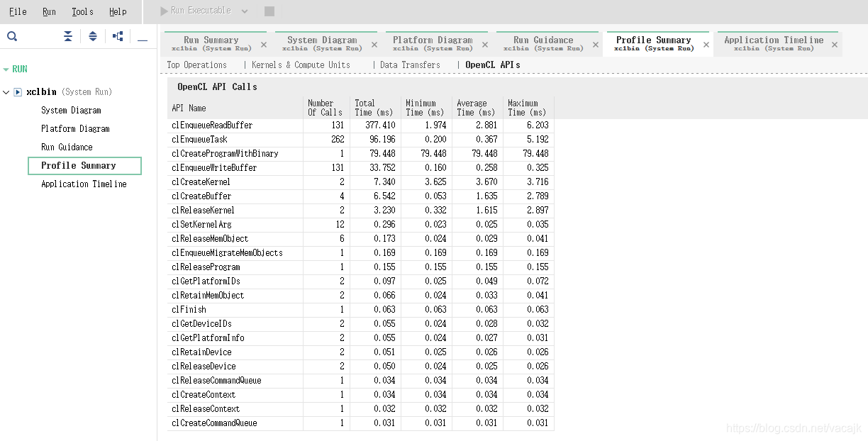868x441 pixels.
Task: Open the File menu
Action: point(18,11)
